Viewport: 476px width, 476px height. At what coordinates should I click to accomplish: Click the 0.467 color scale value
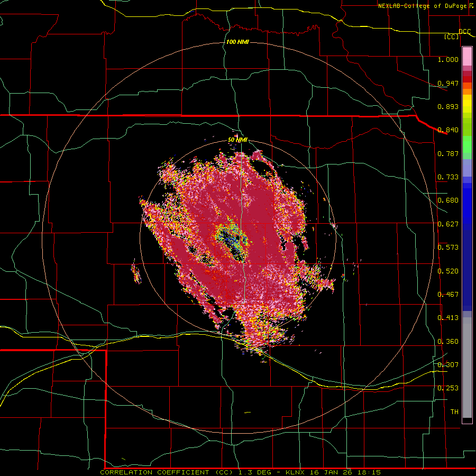448,295
